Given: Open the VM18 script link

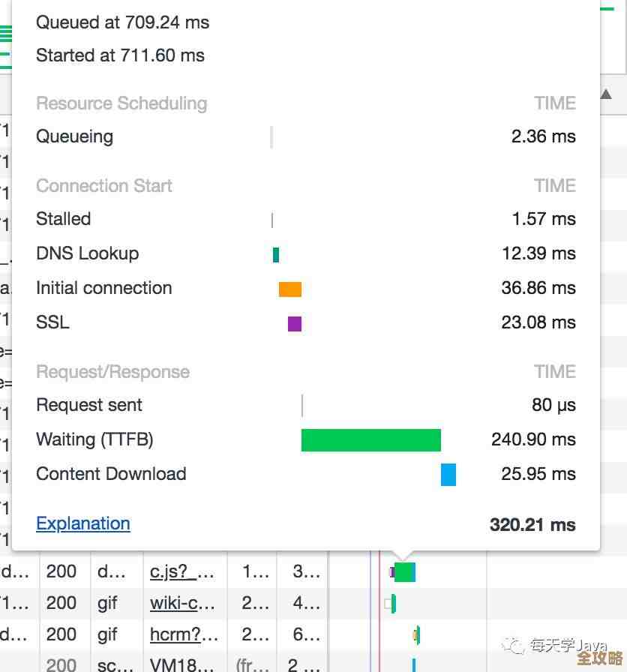Looking at the screenshot, I should click(183, 664).
